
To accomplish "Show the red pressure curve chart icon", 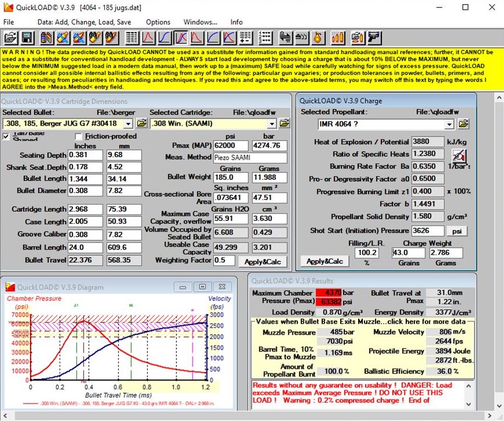I will point(148,38).
